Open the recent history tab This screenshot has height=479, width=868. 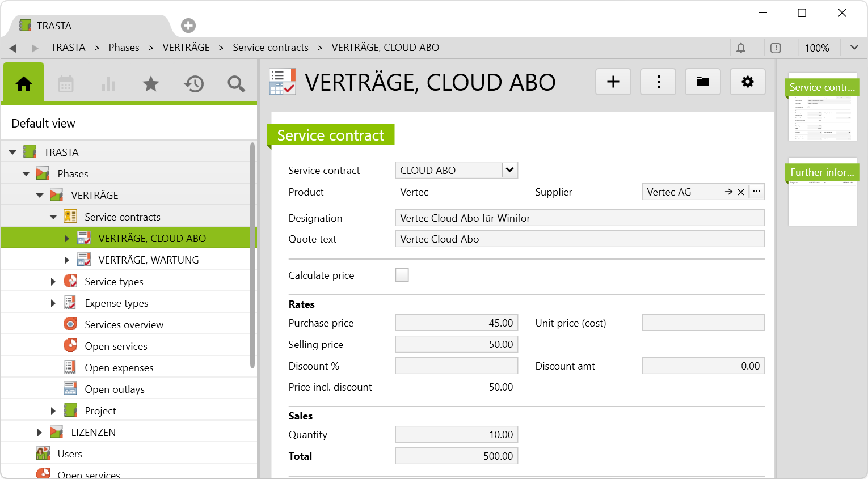tap(193, 84)
